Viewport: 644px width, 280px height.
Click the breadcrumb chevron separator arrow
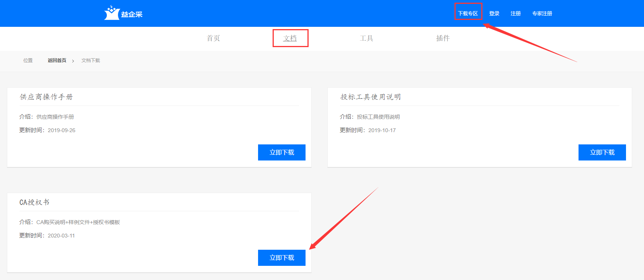point(73,61)
